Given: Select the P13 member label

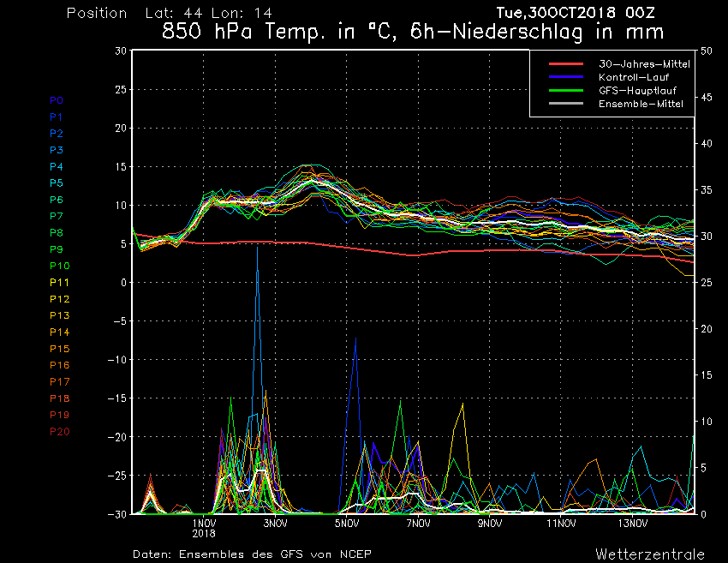Looking at the screenshot, I should [59, 316].
